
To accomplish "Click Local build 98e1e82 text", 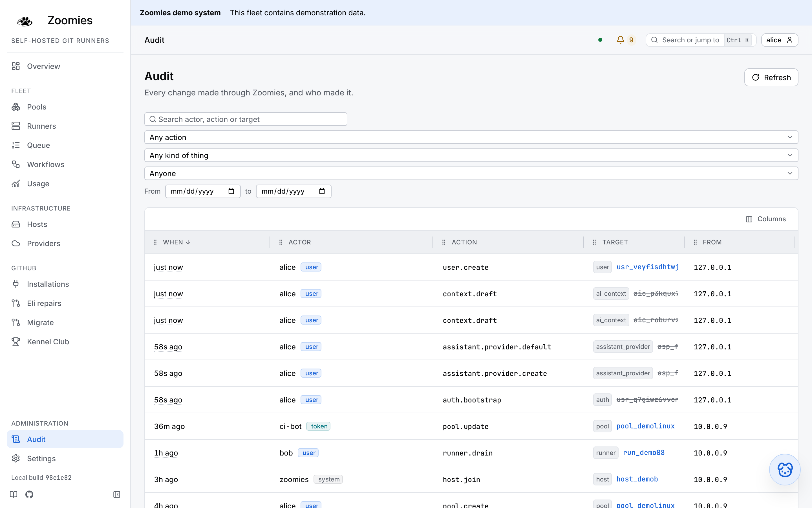I will coord(41,478).
